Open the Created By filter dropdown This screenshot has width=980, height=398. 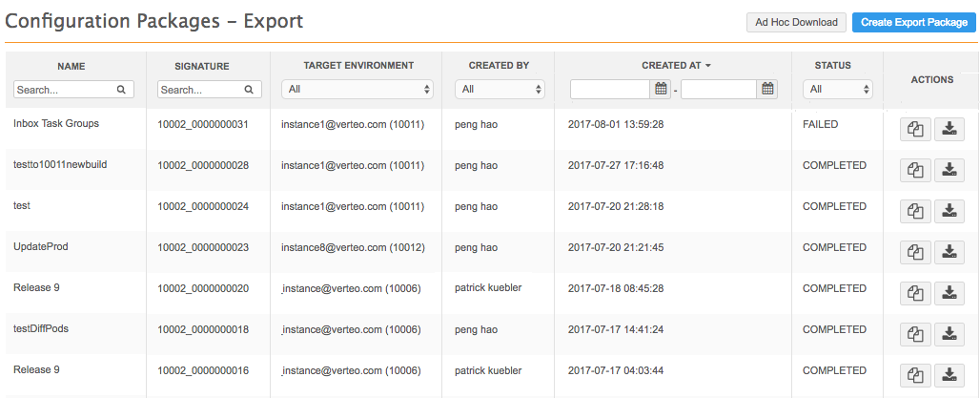pyautogui.click(x=499, y=89)
